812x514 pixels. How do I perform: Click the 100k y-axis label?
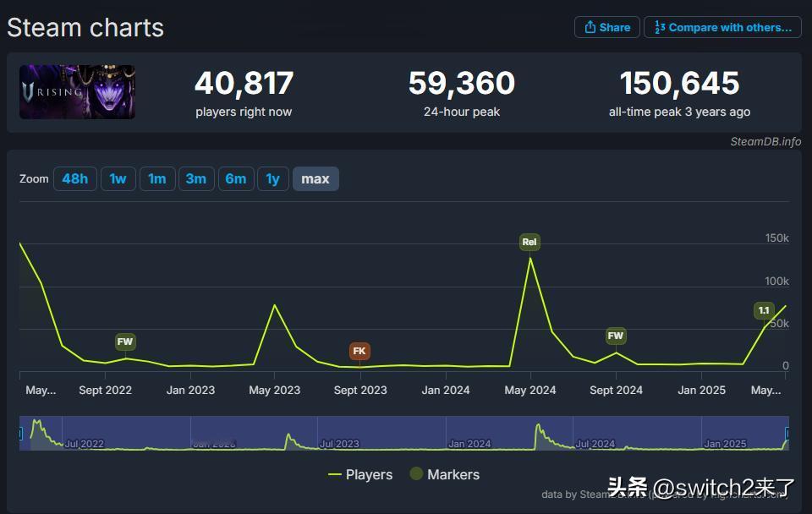776,281
